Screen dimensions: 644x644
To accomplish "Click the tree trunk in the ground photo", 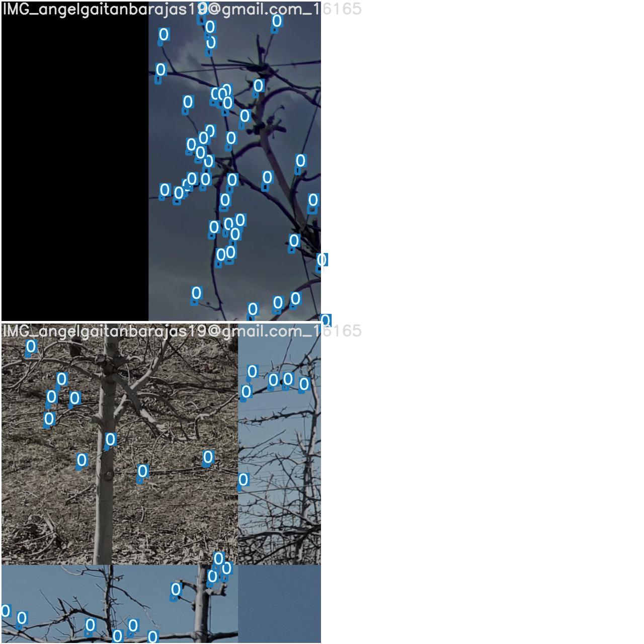I will 107,503.
